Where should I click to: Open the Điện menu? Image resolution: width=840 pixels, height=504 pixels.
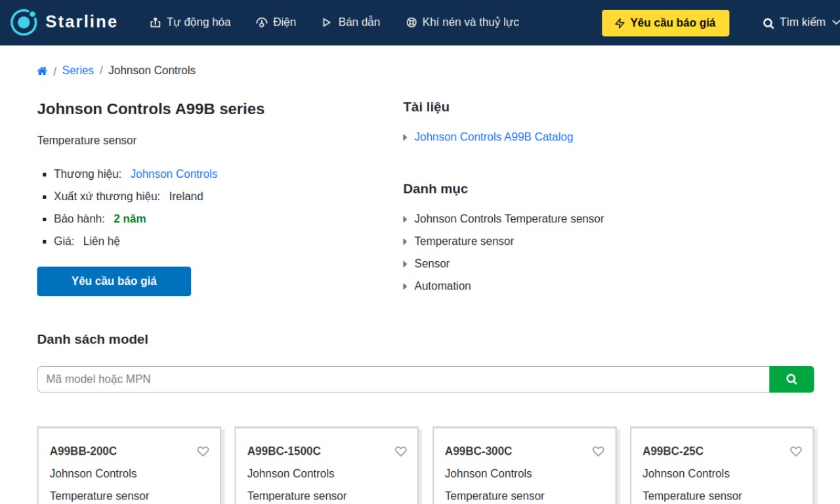[x=276, y=22]
